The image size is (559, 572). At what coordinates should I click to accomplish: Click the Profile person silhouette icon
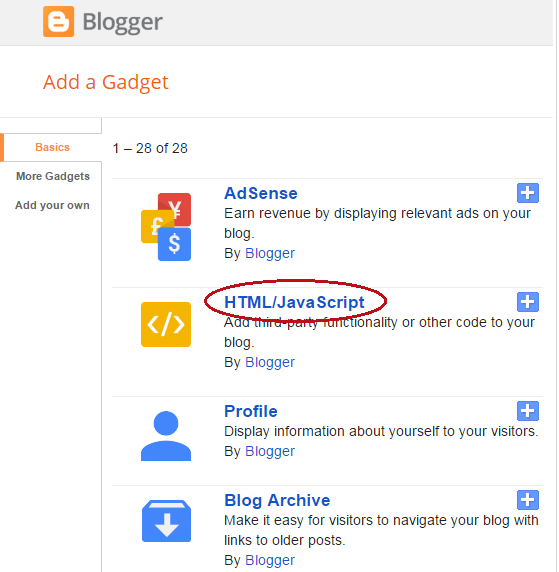pyautogui.click(x=166, y=436)
